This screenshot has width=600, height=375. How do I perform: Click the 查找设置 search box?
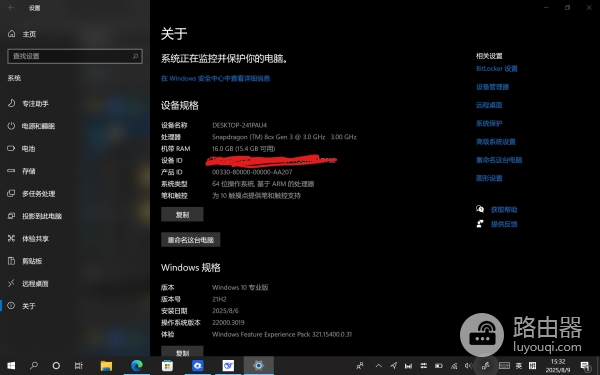pos(75,56)
